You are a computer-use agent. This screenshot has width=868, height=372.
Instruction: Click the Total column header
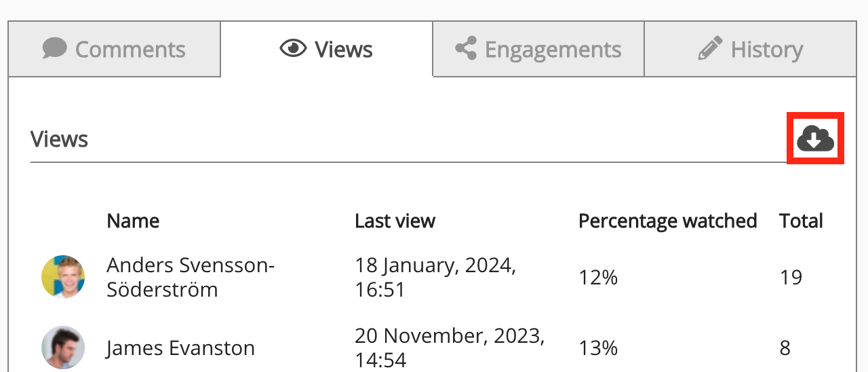[x=801, y=221]
